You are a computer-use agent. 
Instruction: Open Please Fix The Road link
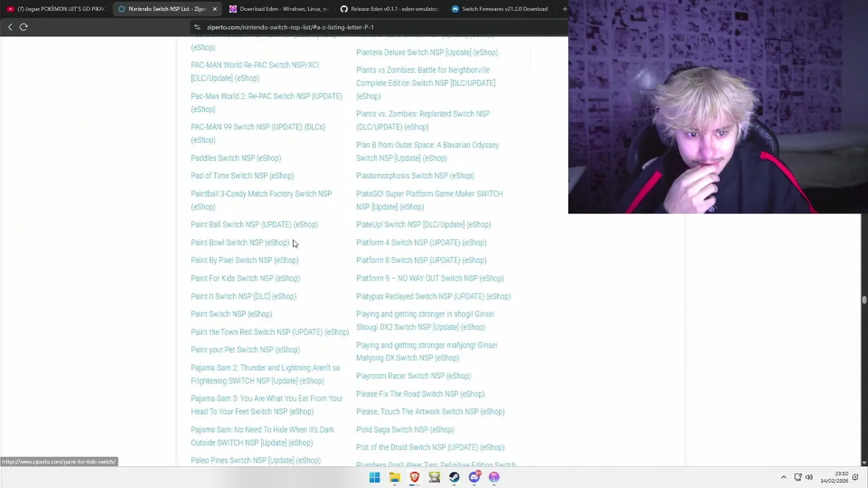coord(420,394)
